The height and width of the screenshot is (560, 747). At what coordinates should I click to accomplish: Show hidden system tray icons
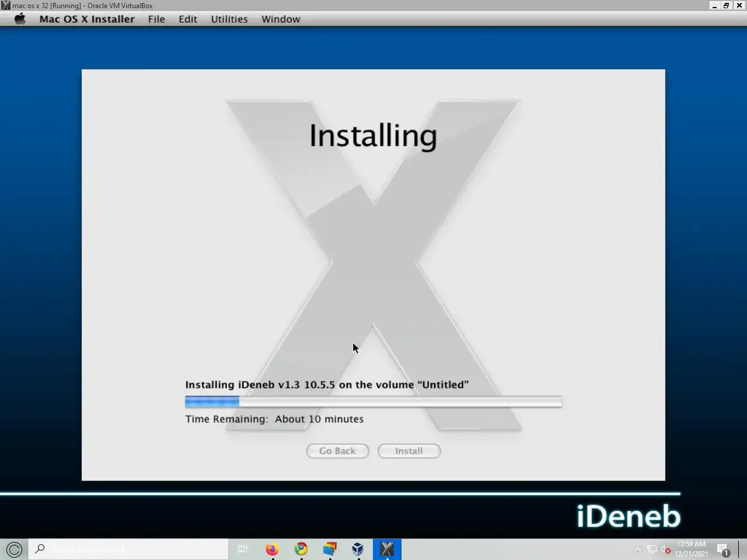click(637, 549)
